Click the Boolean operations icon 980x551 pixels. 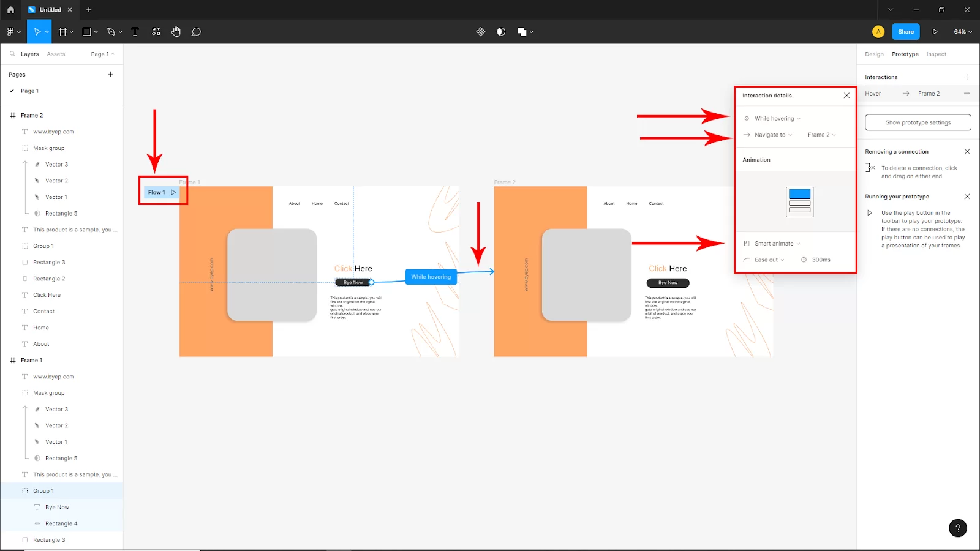pyautogui.click(x=522, y=32)
